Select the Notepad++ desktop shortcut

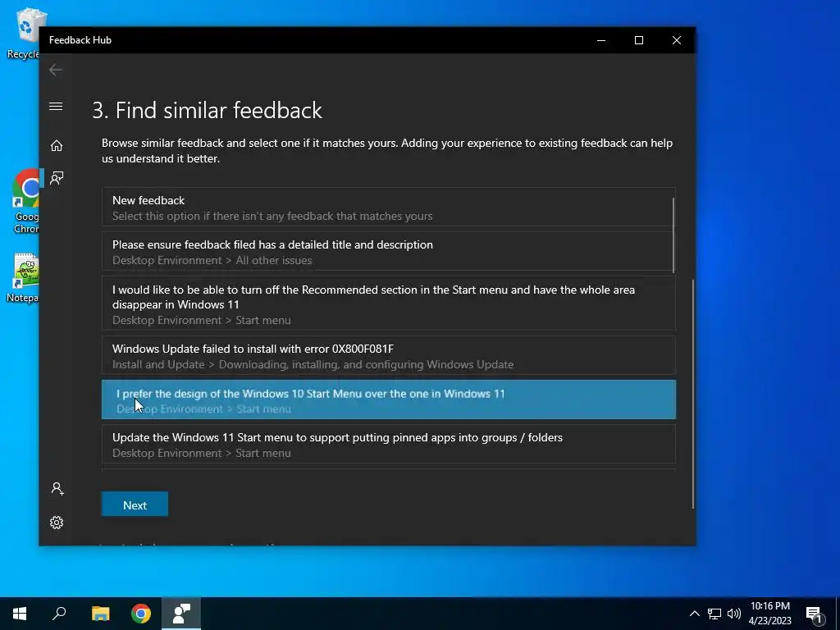pos(24,279)
